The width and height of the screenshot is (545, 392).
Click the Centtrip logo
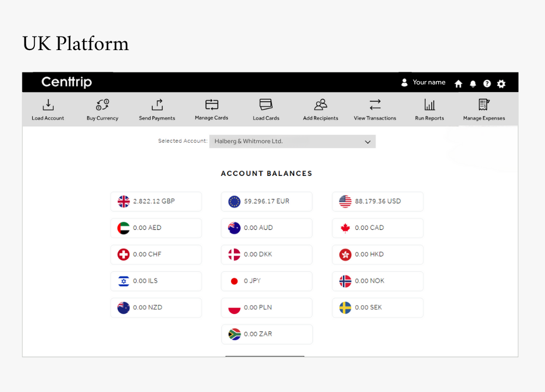66,82
